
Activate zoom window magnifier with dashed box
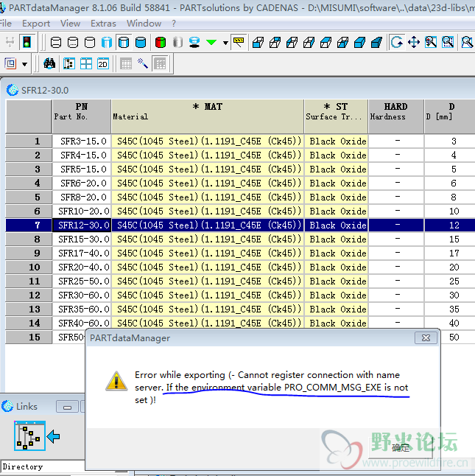[448, 42]
